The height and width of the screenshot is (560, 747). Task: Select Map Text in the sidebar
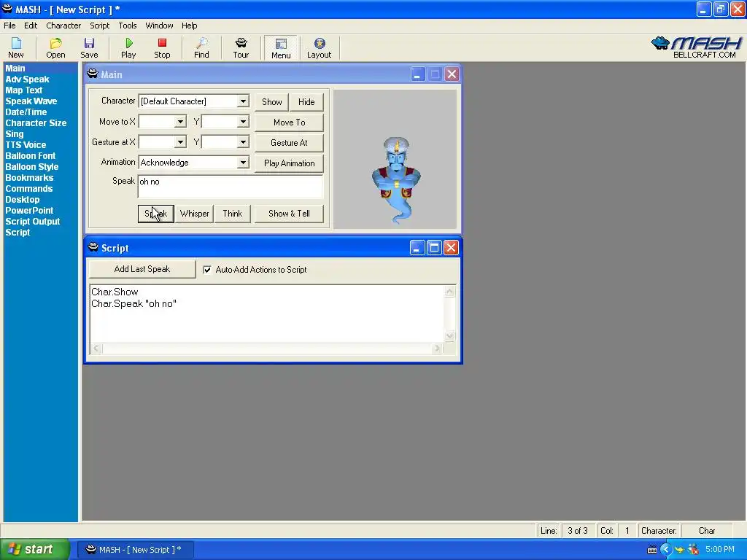tap(24, 90)
